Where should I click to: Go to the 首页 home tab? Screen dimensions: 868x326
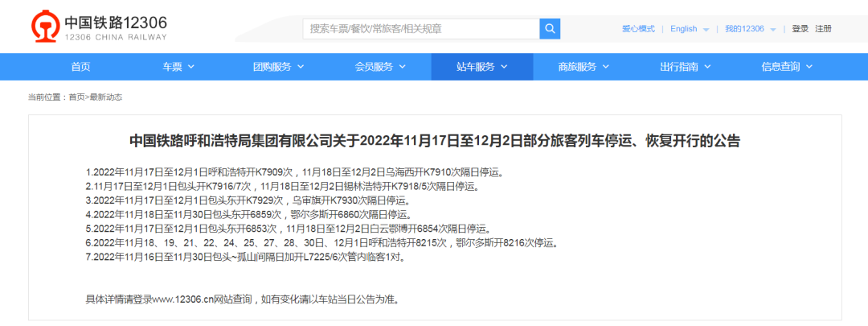[x=80, y=67]
